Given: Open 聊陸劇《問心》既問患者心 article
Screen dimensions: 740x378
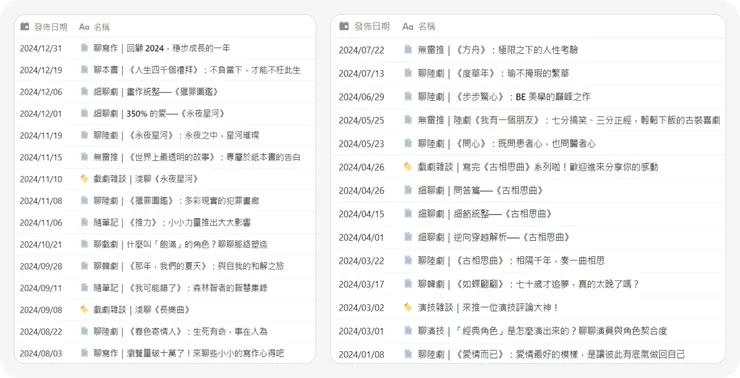Looking at the screenshot, I should [507, 143].
